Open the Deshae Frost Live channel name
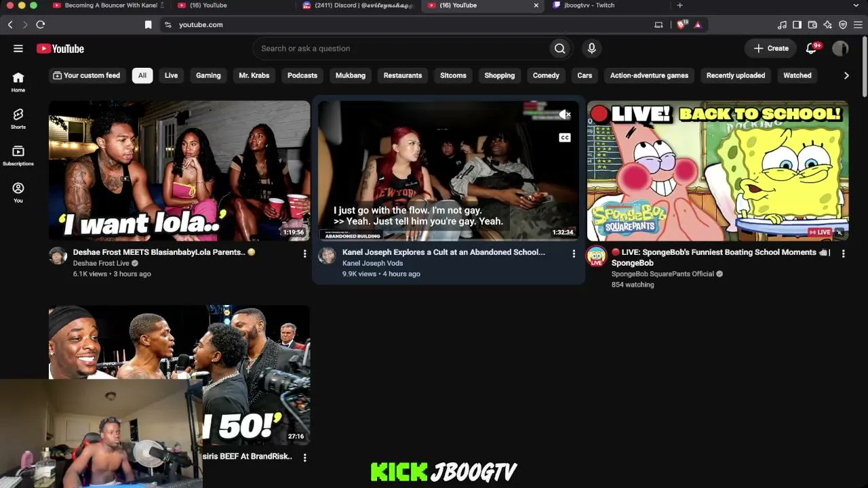The image size is (868, 488). (101, 263)
